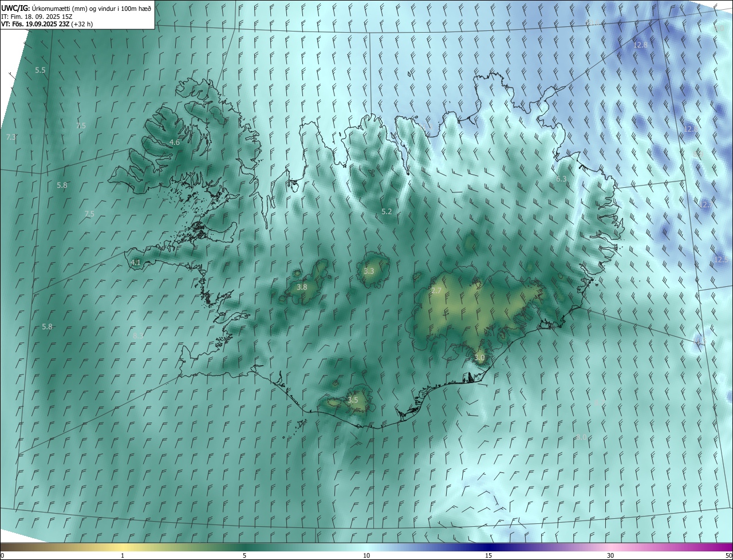
Task: Click the 4.1 label on the western peninsula
Action: [136, 262]
